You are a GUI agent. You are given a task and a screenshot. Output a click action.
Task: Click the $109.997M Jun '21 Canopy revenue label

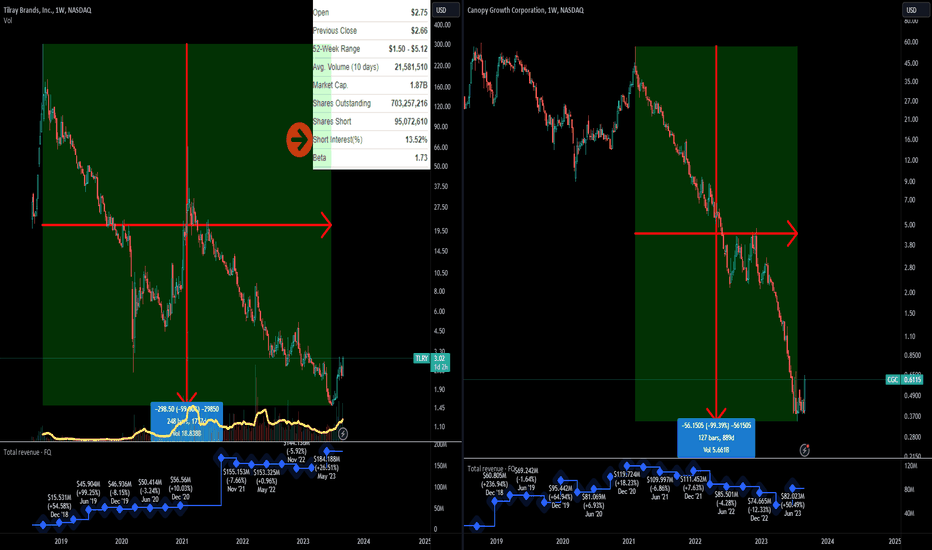pos(660,488)
